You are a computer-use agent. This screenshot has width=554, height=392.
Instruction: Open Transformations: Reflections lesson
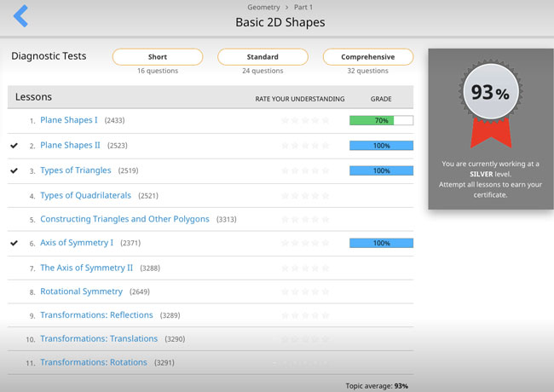[x=96, y=315]
